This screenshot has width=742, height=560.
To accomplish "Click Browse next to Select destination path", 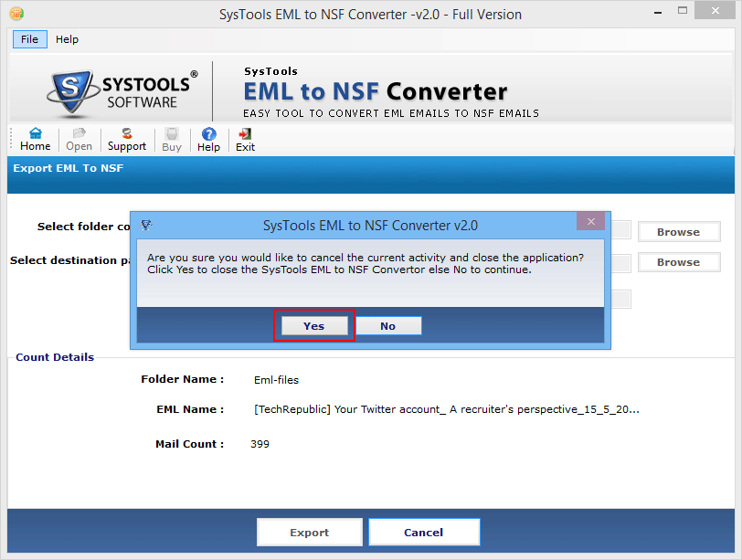I will tap(679, 262).
